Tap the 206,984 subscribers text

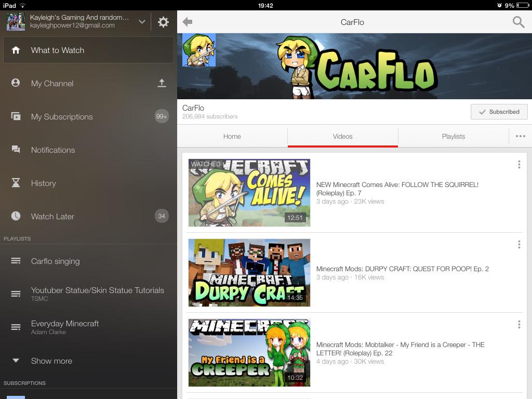[x=210, y=116]
